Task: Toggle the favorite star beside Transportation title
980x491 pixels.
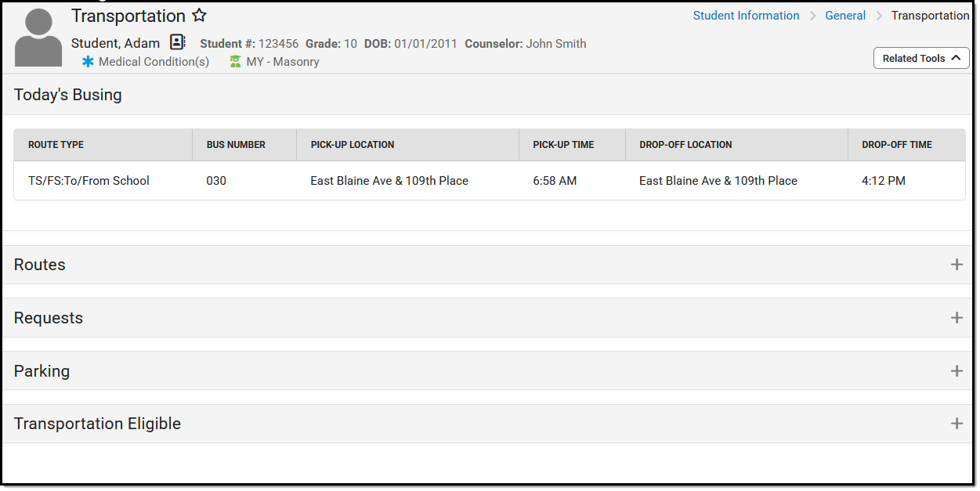Action: point(200,15)
